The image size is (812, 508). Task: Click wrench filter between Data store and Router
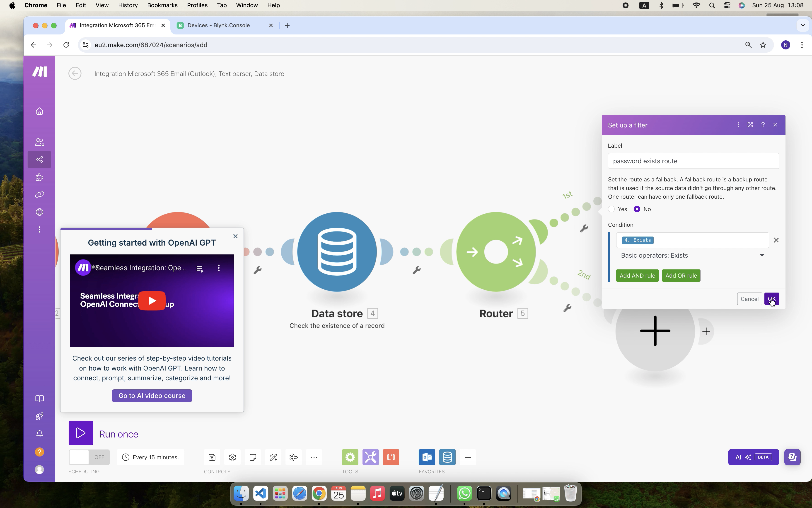point(416,270)
